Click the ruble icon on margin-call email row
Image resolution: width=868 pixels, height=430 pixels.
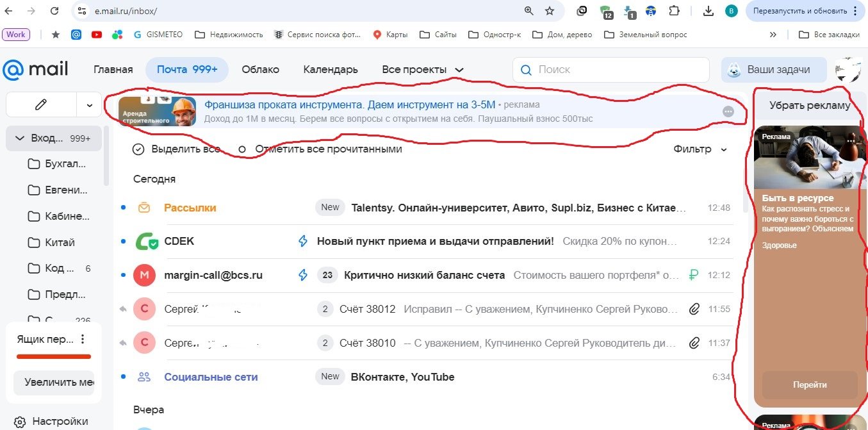tap(692, 274)
